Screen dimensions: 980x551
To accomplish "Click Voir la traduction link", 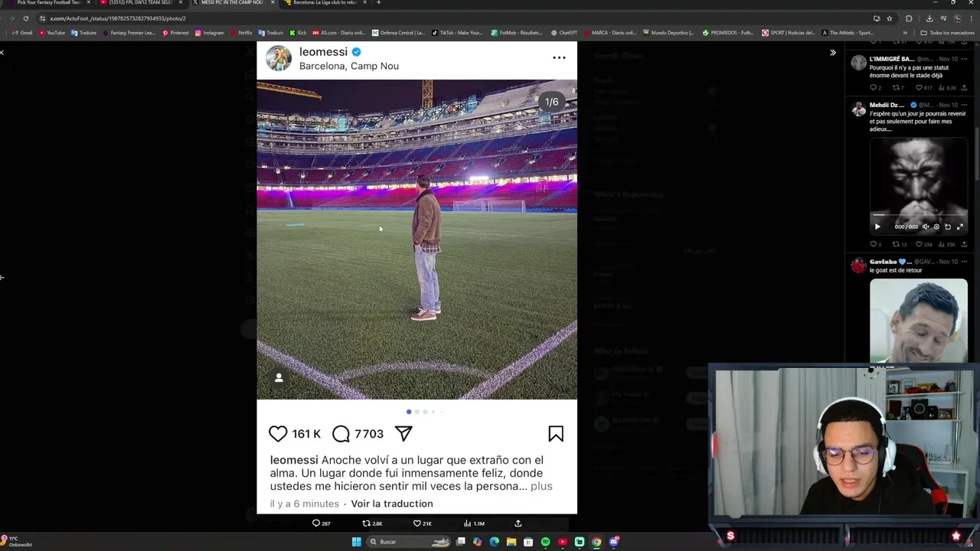I will [392, 504].
